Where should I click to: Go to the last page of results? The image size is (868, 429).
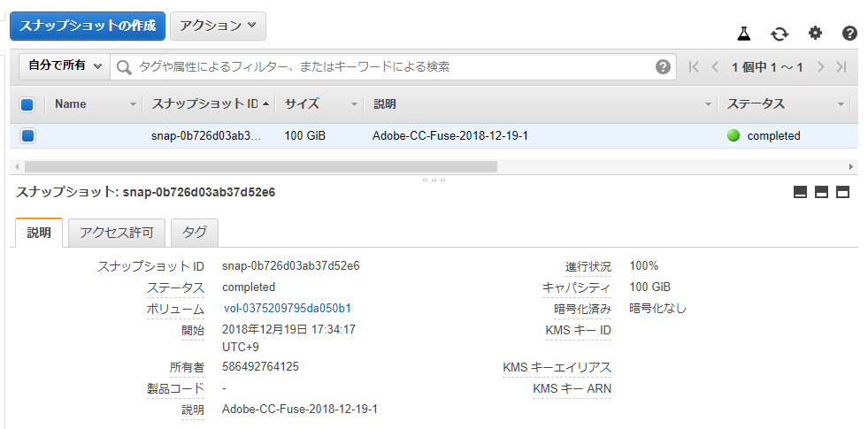coord(842,67)
